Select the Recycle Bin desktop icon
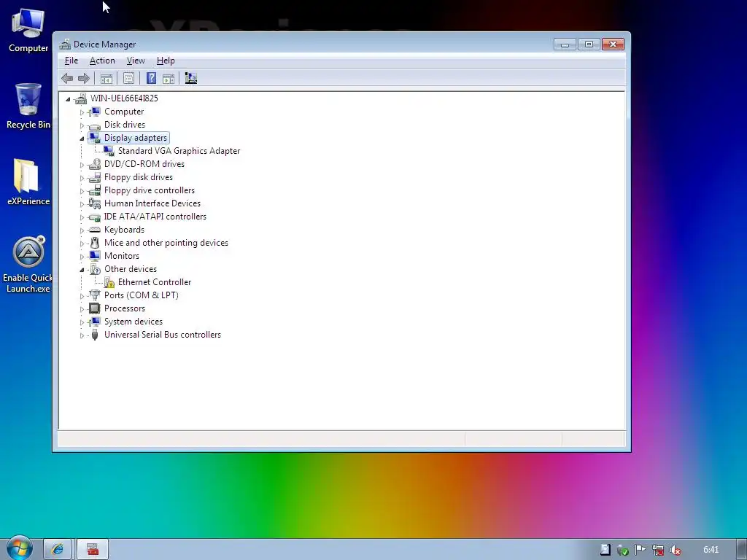Image resolution: width=747 pixels, height=560 pixels. [x=28, y=106]
